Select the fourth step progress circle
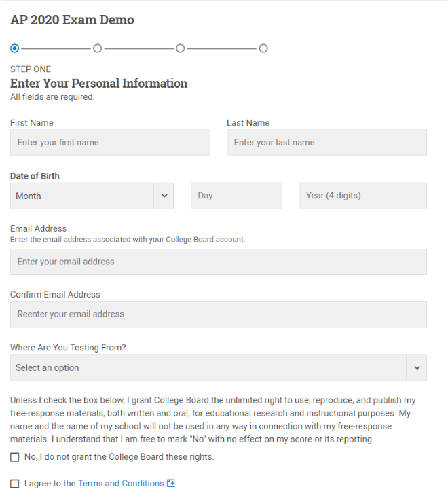448x504 pixels. (x=263, y=48)
